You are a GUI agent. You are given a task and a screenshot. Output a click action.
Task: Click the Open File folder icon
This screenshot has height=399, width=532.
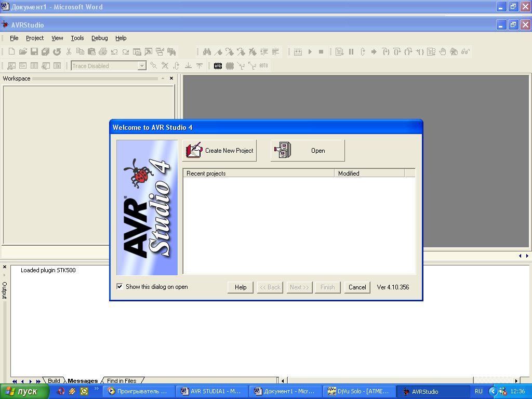23,51
